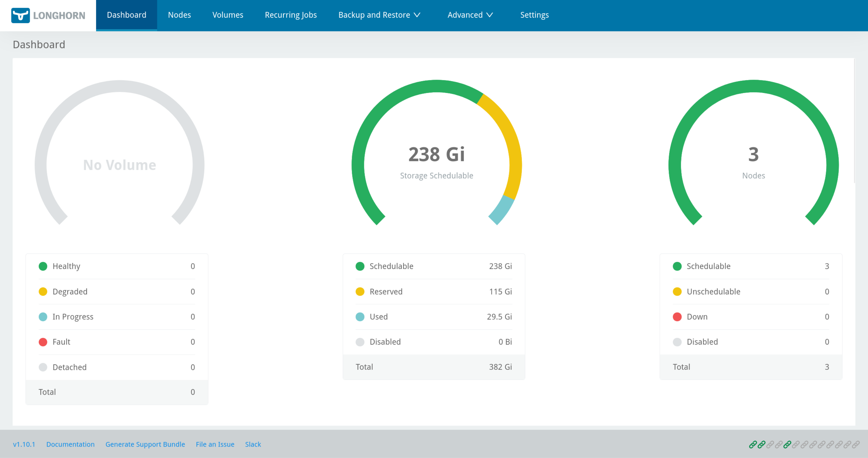Click the Degraded volumes row

coord(117,292)
